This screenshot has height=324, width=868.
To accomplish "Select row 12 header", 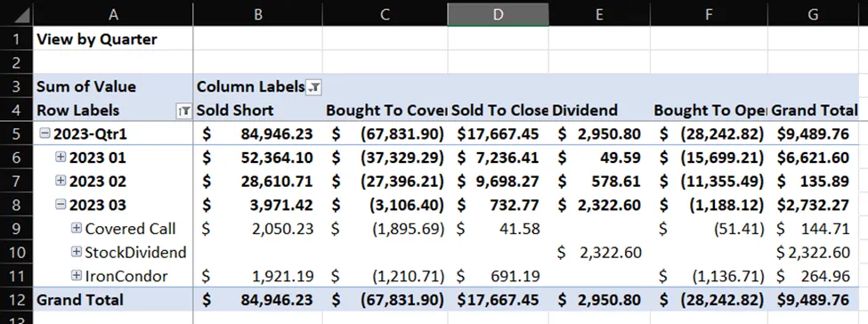I will (16, 300).
